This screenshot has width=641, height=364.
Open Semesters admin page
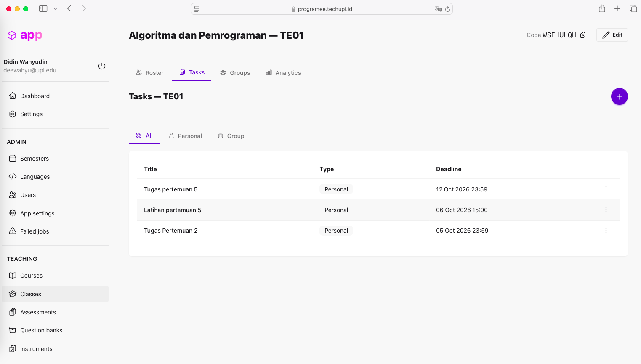55,159
